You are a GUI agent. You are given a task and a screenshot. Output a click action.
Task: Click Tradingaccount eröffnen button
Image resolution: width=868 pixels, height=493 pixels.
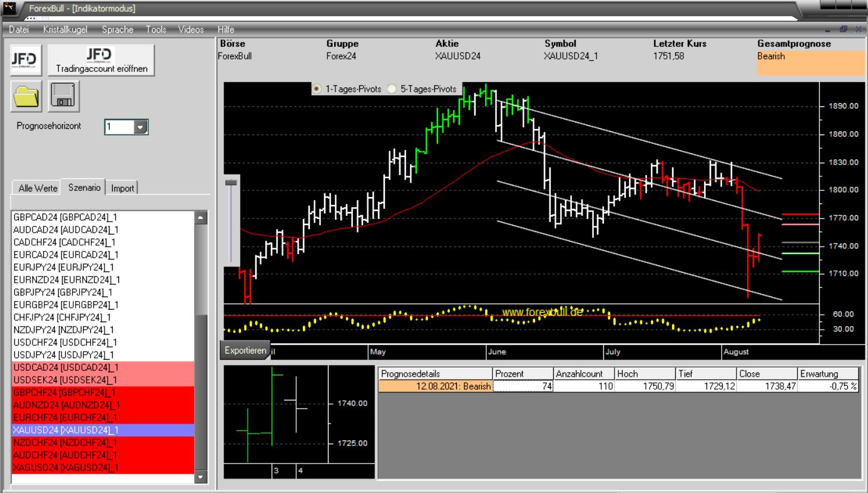click(101, 60)
